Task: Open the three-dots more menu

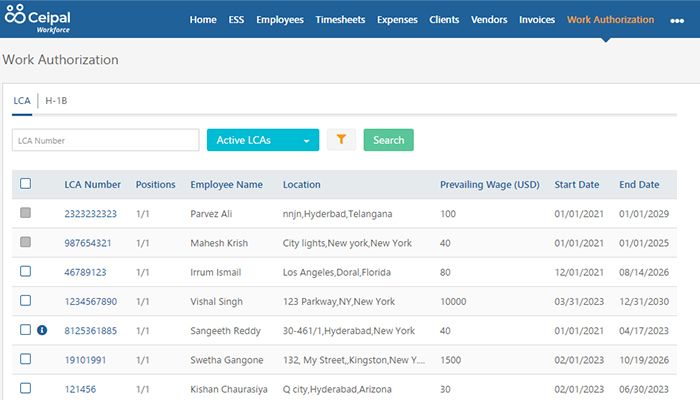Action: point(677,20)
